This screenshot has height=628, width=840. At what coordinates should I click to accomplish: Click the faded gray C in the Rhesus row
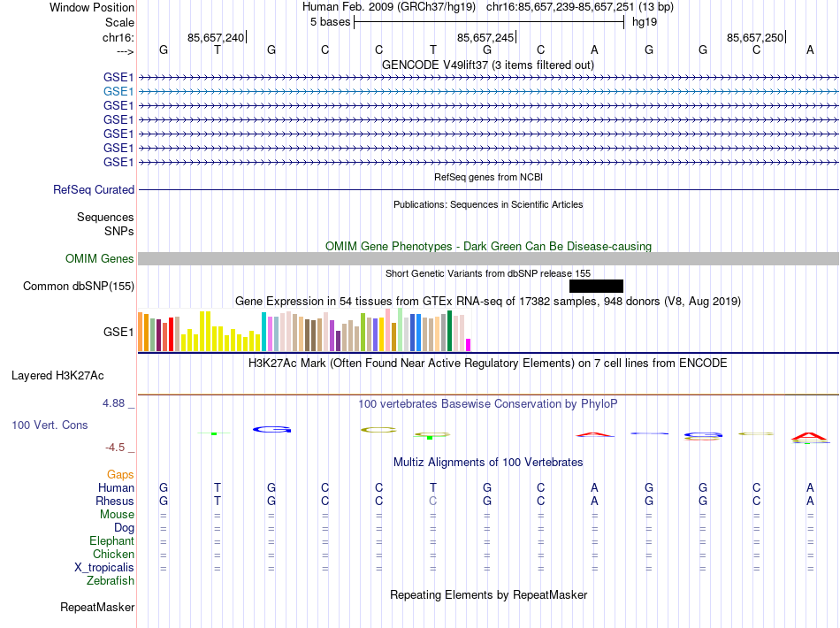[433, 501]
